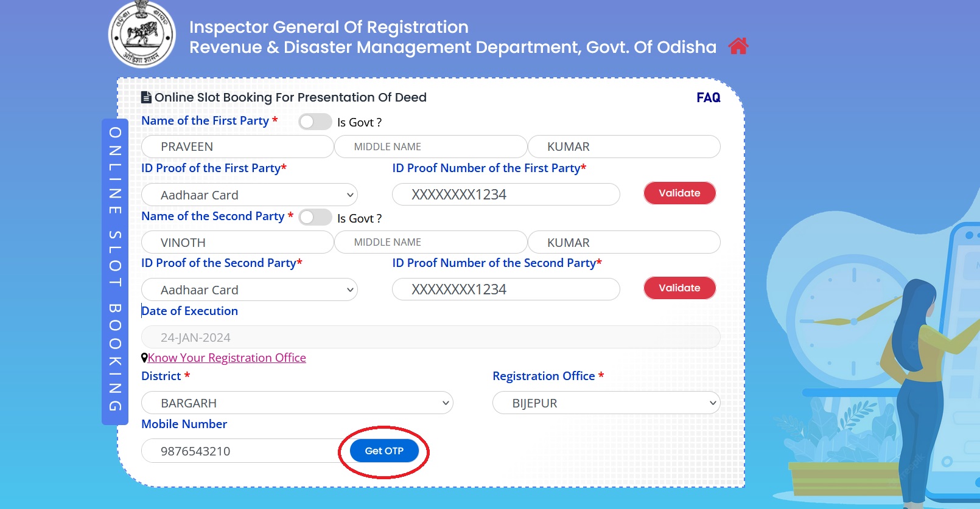This screenshot has height=509, width=980.
Task: Open second party ID Proof dropdown
Action: tap(250, 289)
